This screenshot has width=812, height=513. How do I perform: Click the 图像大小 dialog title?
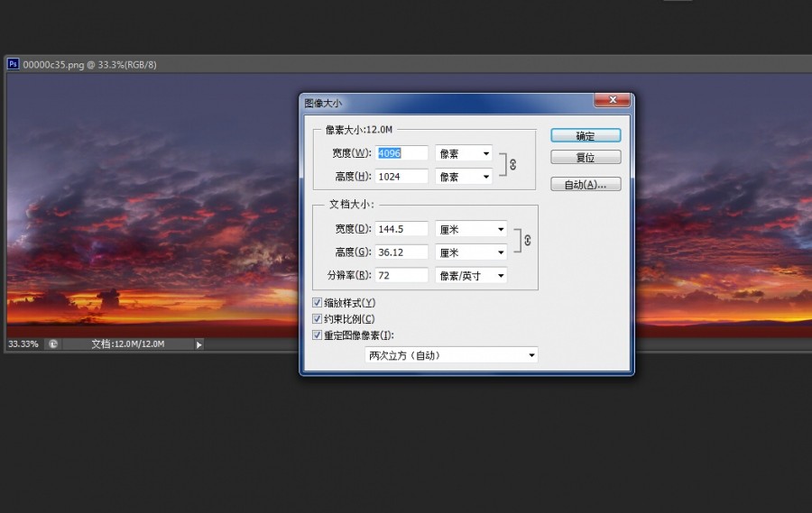pyautogui.click(x=323, y=103)
